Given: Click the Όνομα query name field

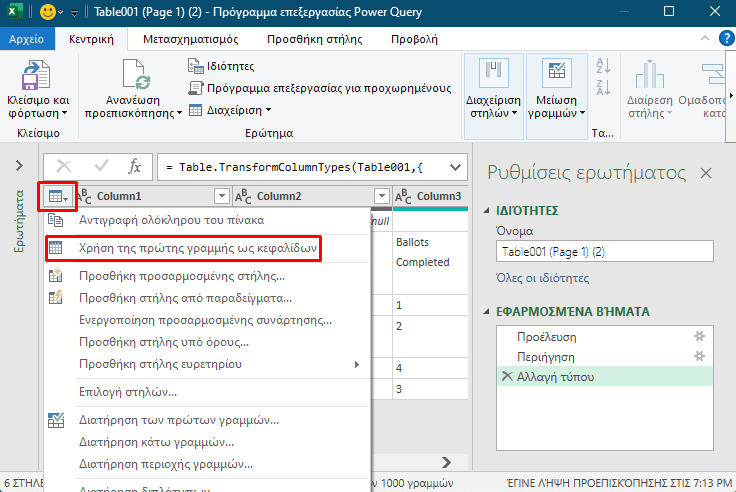Looking at the screenshot, I should (605, 252).
